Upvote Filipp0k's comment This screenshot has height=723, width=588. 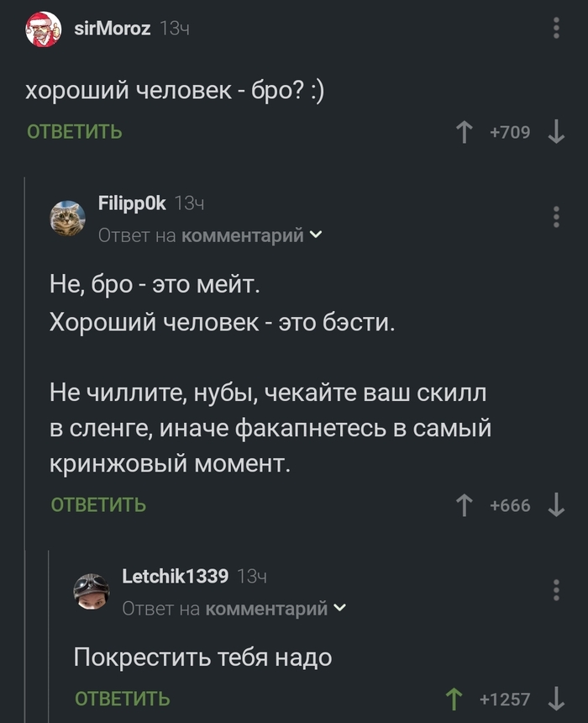tap(464, 505)
